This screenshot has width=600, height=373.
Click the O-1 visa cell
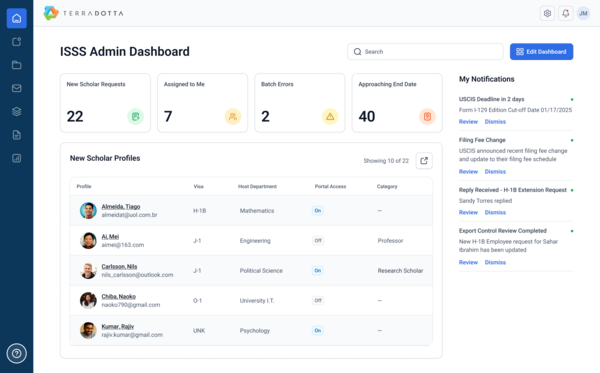(197, 300)
